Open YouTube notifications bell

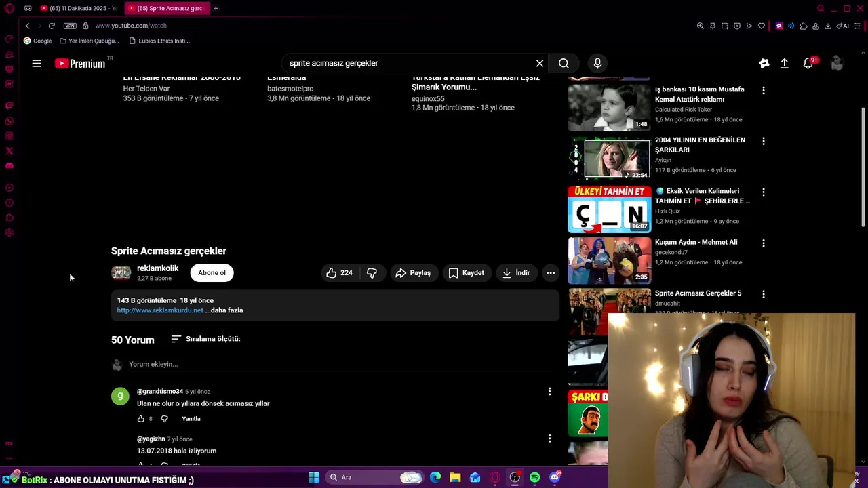(808, 63)
